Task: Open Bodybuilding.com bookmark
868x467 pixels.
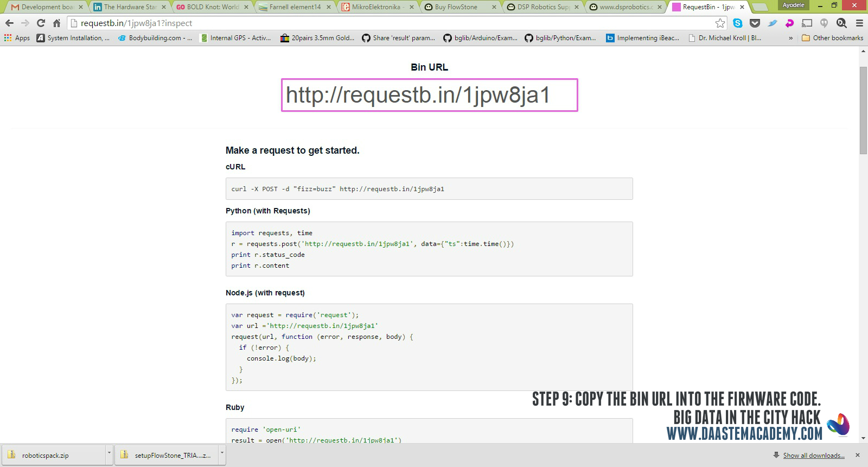Action: 155,38
